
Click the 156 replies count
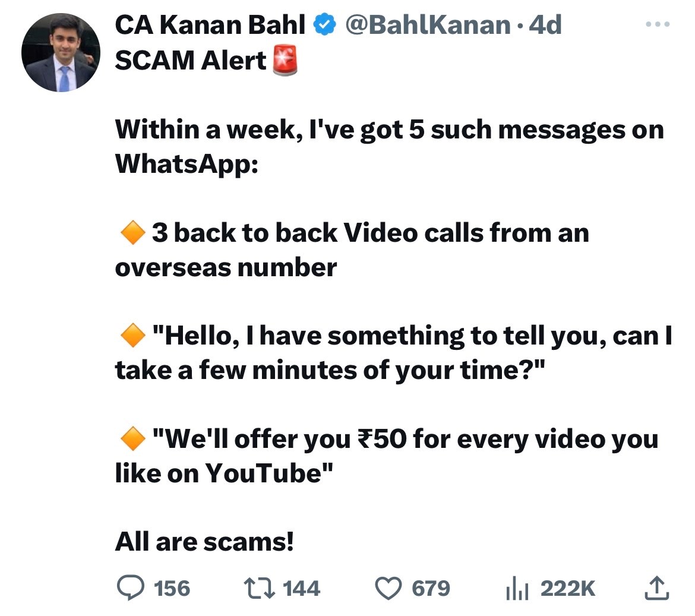(172, 589)
